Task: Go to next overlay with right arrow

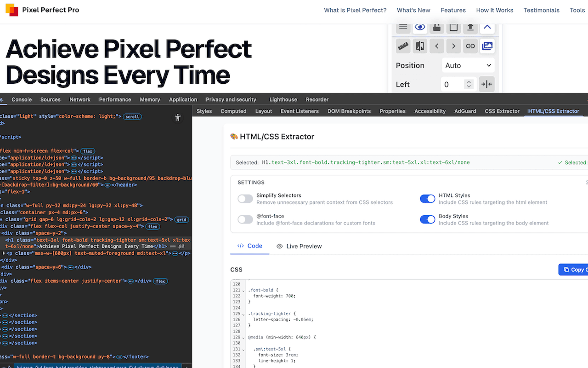Action: (454, 46)
